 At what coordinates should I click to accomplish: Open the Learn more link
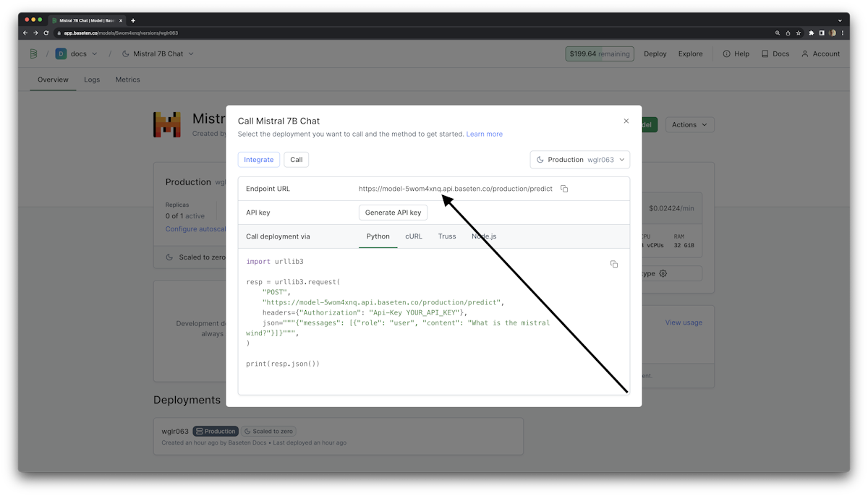click(485, 134)
